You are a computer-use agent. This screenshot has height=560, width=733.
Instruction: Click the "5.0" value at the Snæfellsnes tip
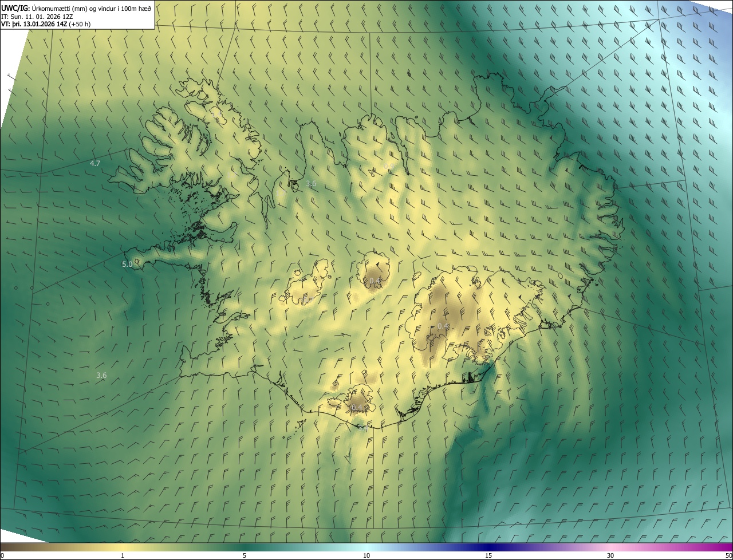coord(127,264)
